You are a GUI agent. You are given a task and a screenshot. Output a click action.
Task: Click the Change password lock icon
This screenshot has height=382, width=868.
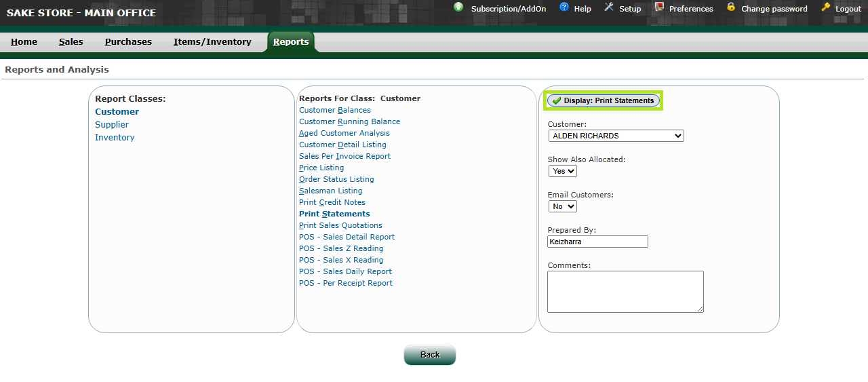pos(731,7)
